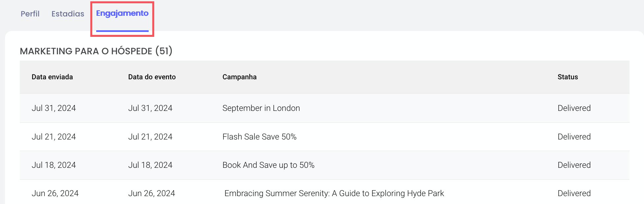Select the Jul 31, 2024 sent date cell

point(54,108)
